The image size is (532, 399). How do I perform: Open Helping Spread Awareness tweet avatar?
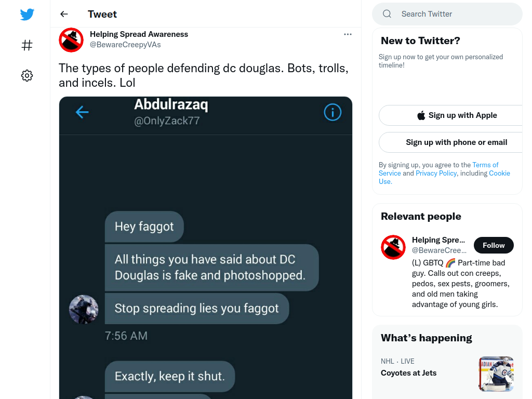[71, 40]
